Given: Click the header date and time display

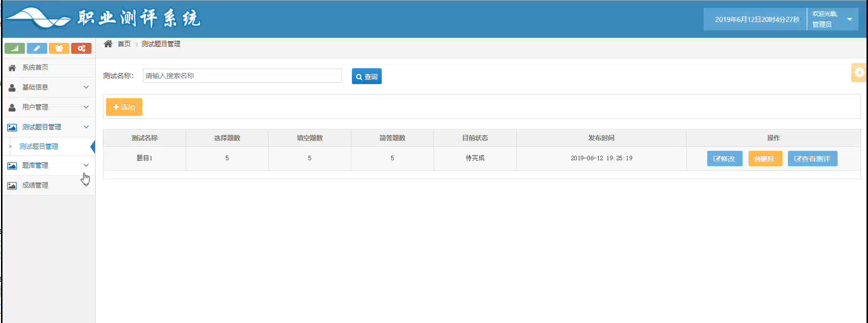Looking at the screenshot, I should [757, 19].
